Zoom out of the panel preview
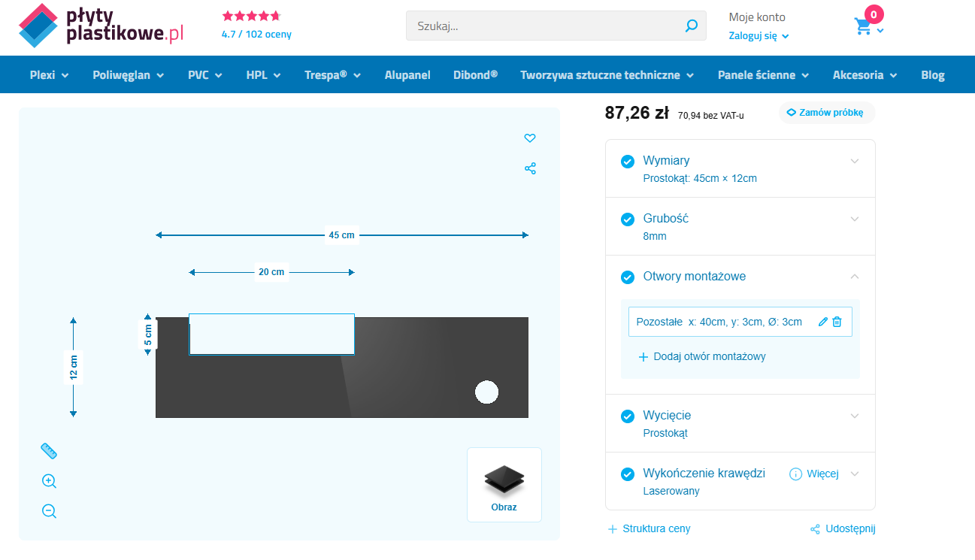Image resolution: width=975 pixels, height=560 pixels. (x=49, y=511)
